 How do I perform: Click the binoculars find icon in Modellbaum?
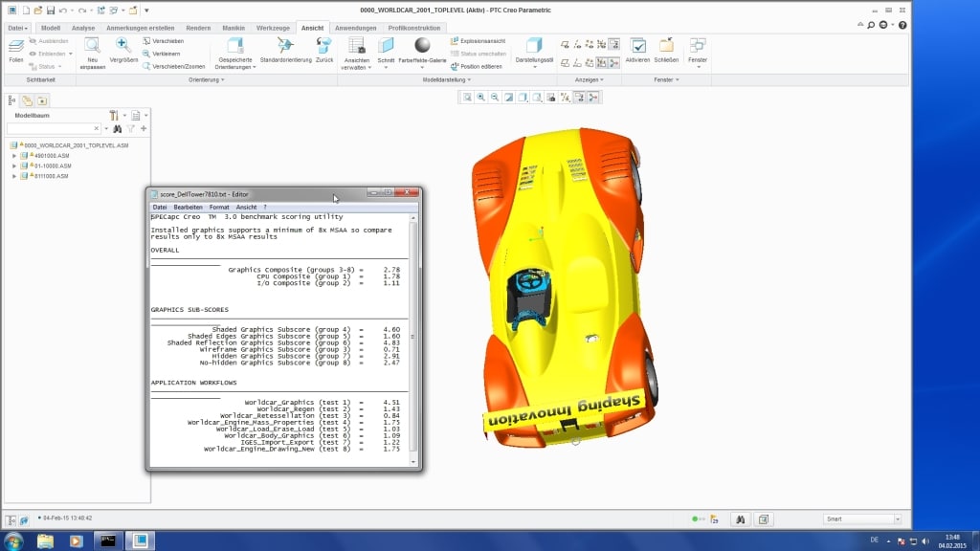pos(117,129)
